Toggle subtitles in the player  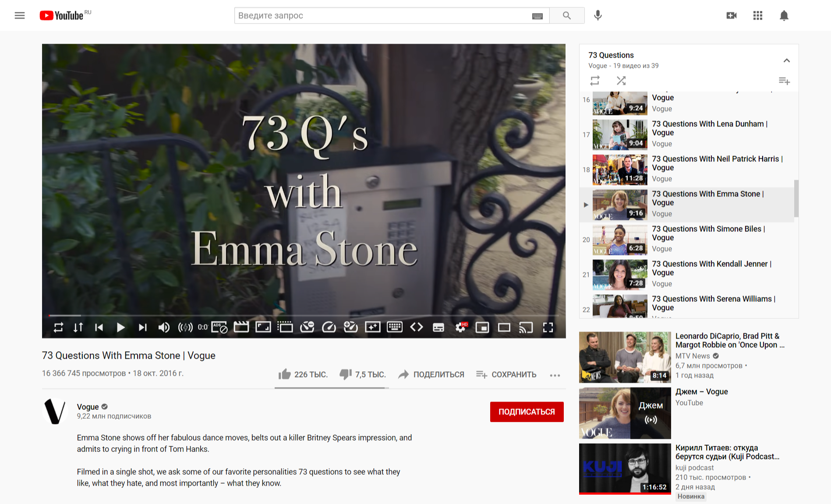[438, 328]
